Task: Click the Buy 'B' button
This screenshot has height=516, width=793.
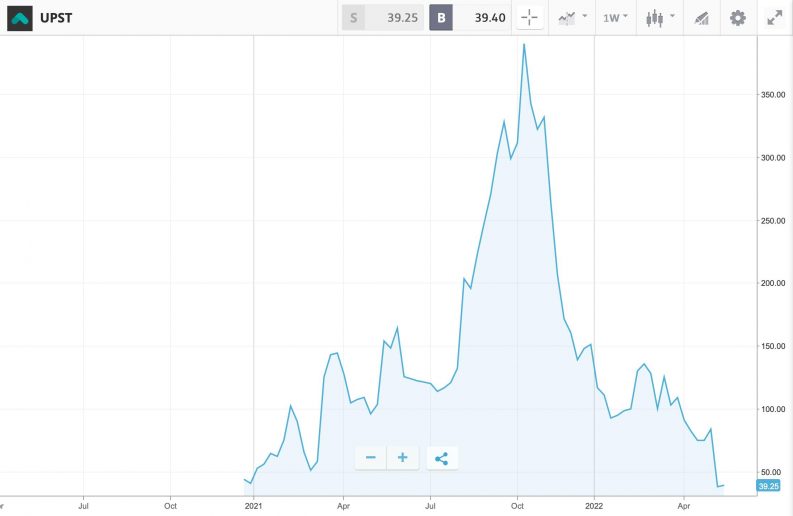Action: [x=441, y=18]
